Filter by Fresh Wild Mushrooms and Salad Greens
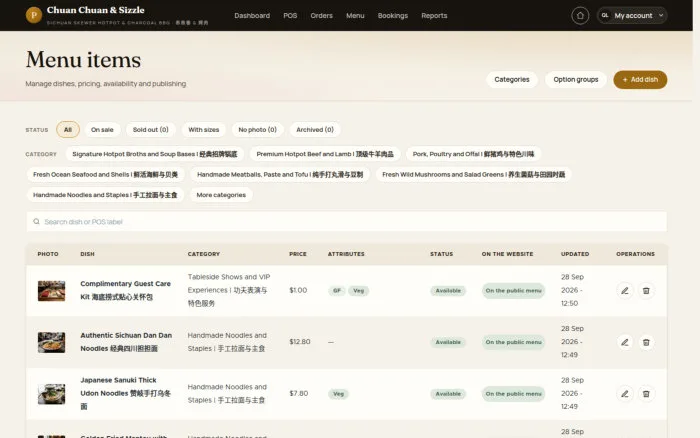Image resolution: width=700 pixels, height=438 pixels. point(474,175)
